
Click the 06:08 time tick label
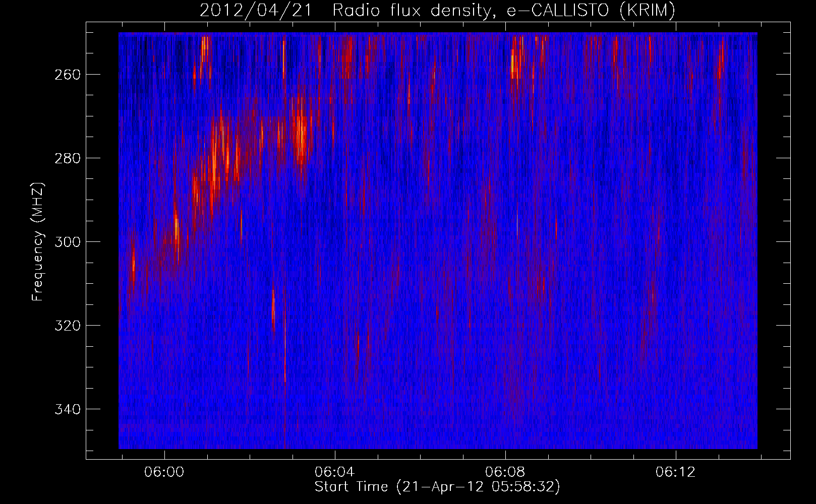(505, 472)
